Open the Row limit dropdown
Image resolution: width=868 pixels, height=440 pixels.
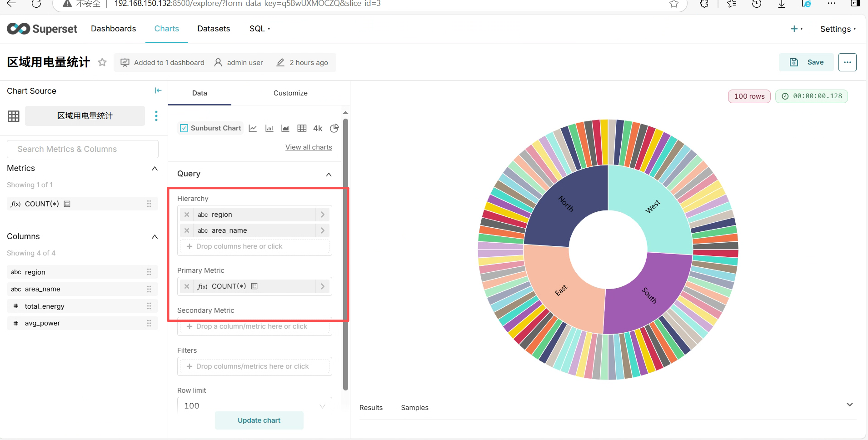tap(254, 405)
